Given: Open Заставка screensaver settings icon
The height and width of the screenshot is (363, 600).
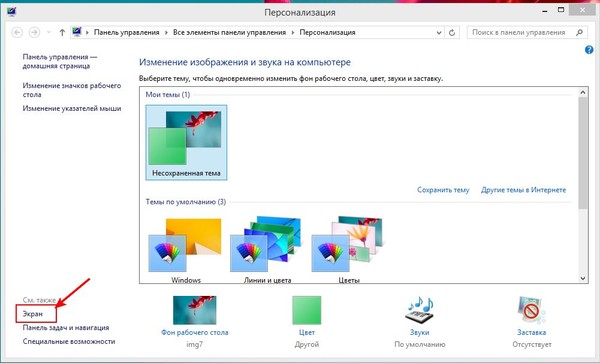Looking at the screenshot, I should coord(532,310).
